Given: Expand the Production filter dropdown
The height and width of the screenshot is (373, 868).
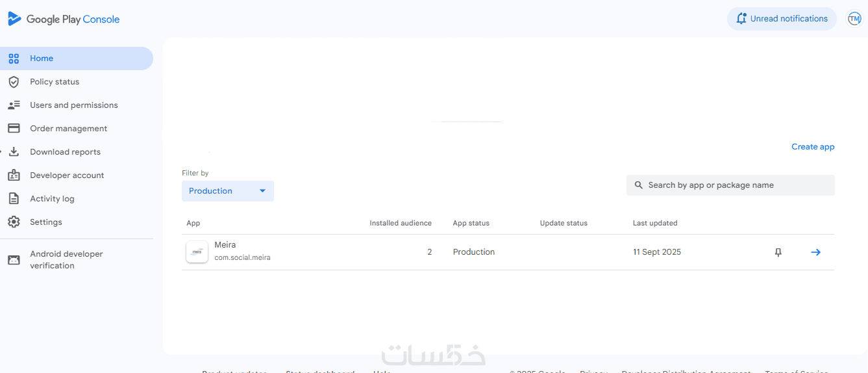Looking at the screenshot, I should [228, 191].
